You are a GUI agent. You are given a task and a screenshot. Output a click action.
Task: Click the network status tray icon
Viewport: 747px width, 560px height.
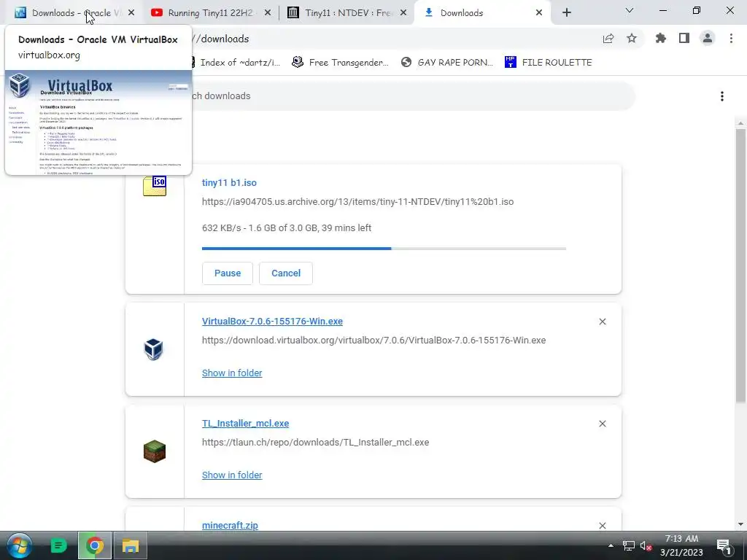pyautogui.click(x=629, y=545)
